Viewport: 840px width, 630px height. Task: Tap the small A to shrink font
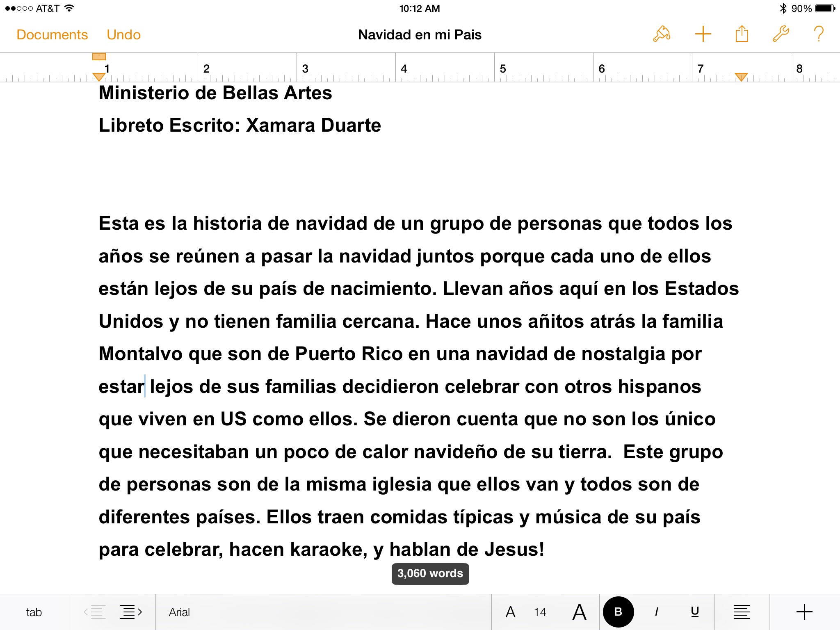point(510,612)
